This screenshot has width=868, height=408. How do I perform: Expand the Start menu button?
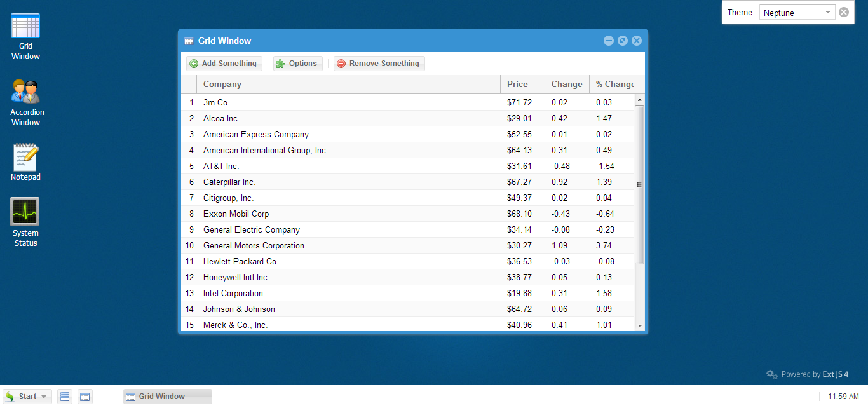point(27,397)
